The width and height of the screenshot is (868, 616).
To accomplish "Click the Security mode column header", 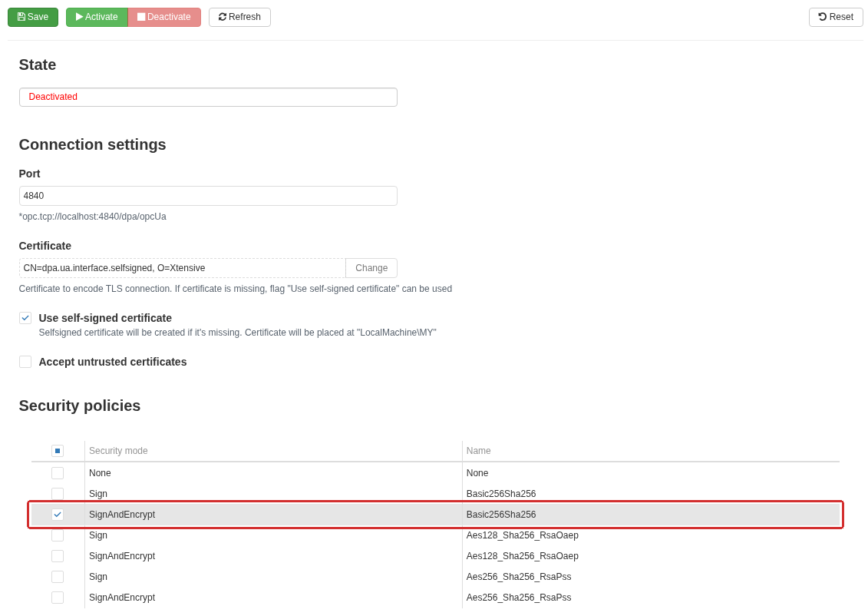I will click(x=118, y=451).
